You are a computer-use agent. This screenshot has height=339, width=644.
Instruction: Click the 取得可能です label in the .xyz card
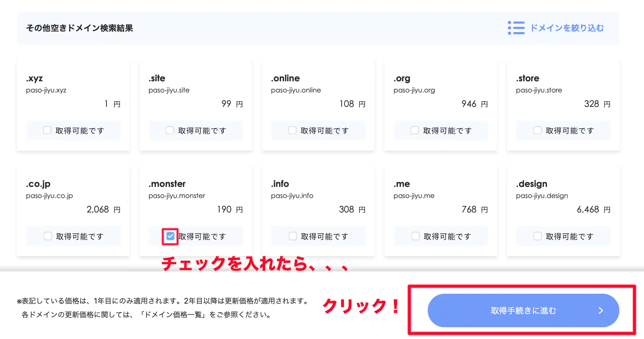pyautogui.click(x=80, y=130)
